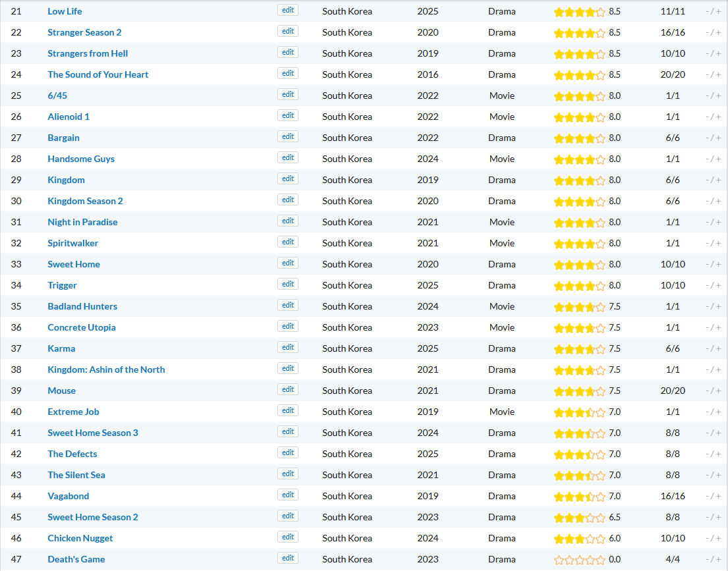Open the Chicken Nugget title link

point(80,539)
